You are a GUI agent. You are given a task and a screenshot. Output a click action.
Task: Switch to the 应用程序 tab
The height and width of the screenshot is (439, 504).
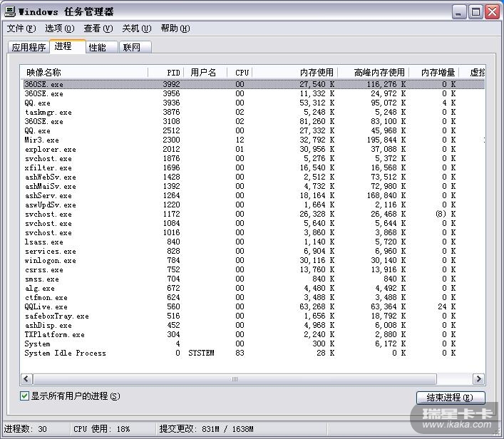29,47
